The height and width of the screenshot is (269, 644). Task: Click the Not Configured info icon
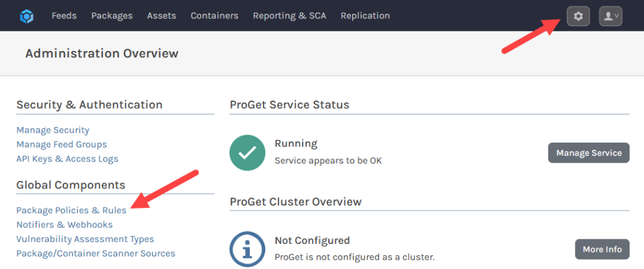pos(247,249)
